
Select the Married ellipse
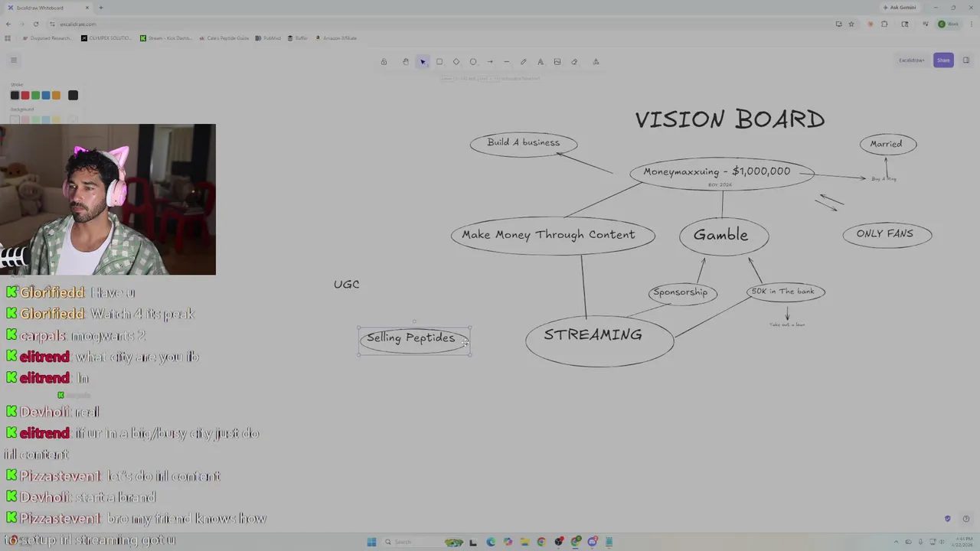[x=888, y=144]
